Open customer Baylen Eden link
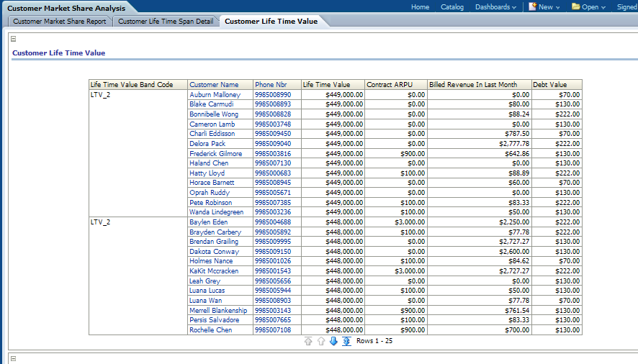Screen dimensions: 638x364 click(208, 222)
